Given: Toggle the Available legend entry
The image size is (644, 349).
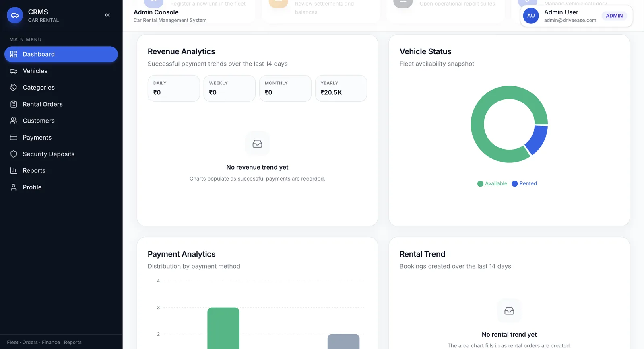Looking at the screenshot, I should (x=492, y=183).
